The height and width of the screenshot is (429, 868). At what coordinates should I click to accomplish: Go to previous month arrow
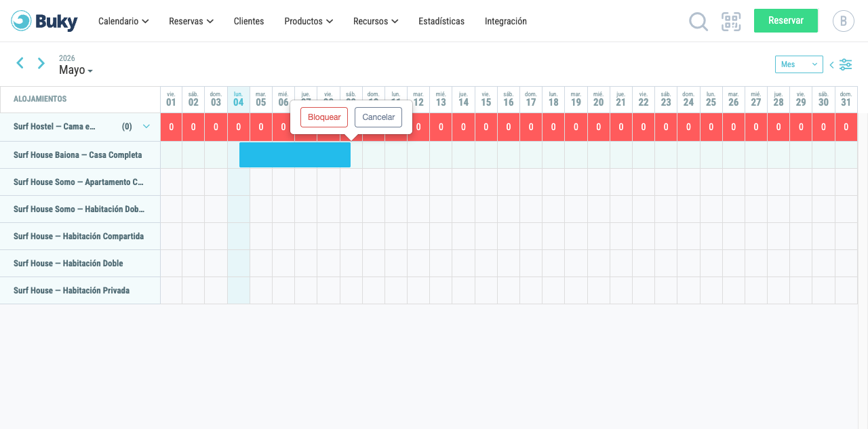pos(20,63)
